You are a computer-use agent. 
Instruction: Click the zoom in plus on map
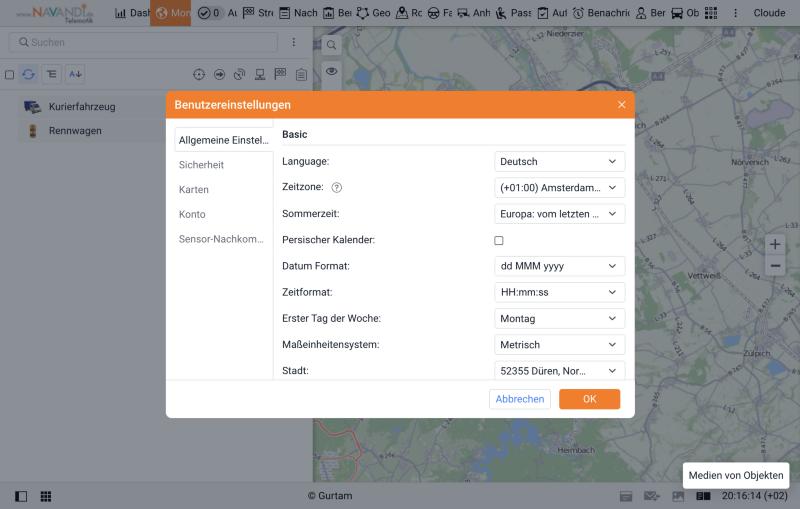[x=774, y=244]
